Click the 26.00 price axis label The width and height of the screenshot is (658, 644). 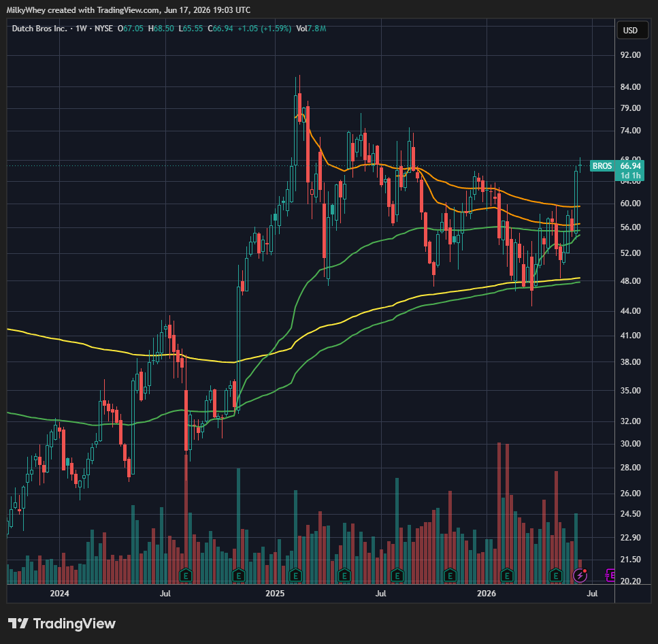pos(630,494)
